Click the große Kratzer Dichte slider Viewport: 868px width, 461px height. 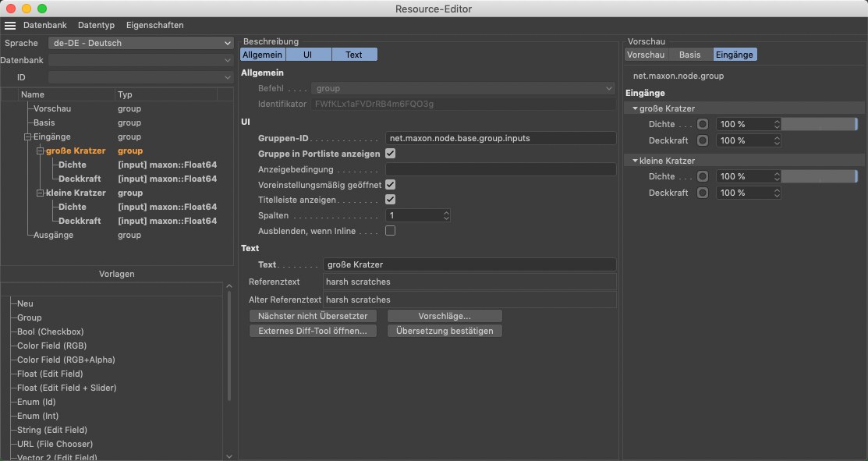pyautogui.click(x=819, y=124)
